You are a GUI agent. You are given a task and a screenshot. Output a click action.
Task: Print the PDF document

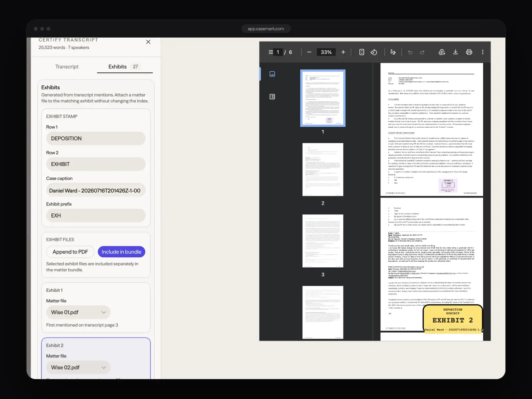469,52
